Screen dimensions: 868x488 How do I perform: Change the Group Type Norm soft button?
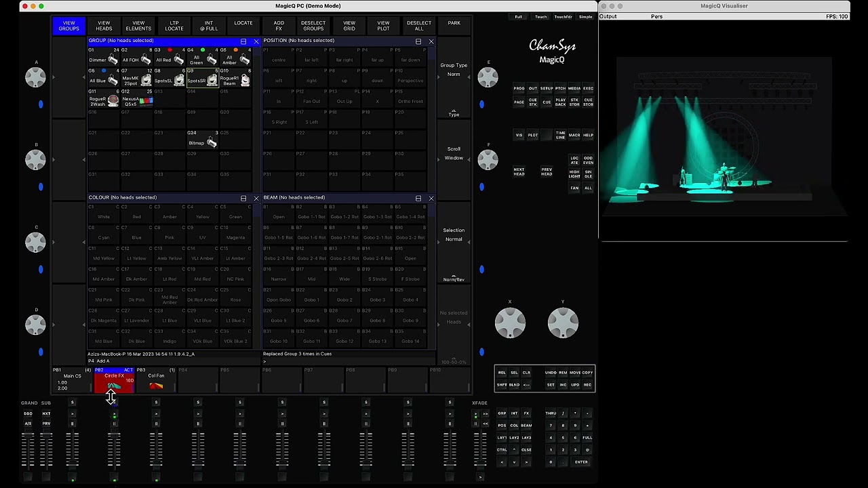[454, 70]
